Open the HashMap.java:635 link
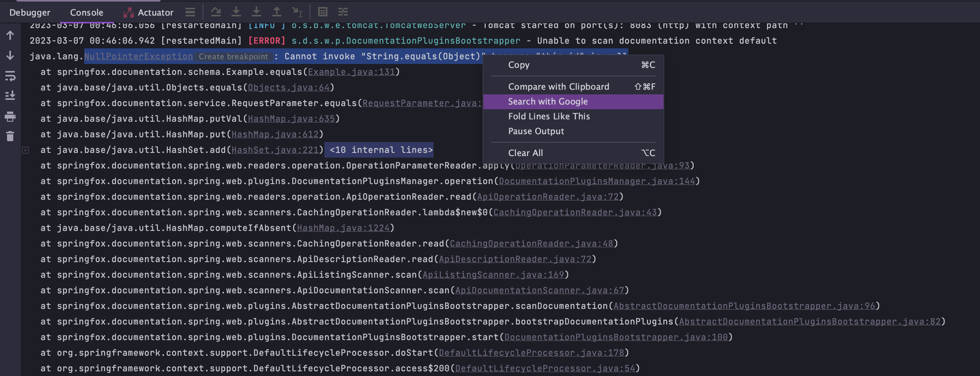Viewport: 980px width, 376px height. click(x=292, y=119)
